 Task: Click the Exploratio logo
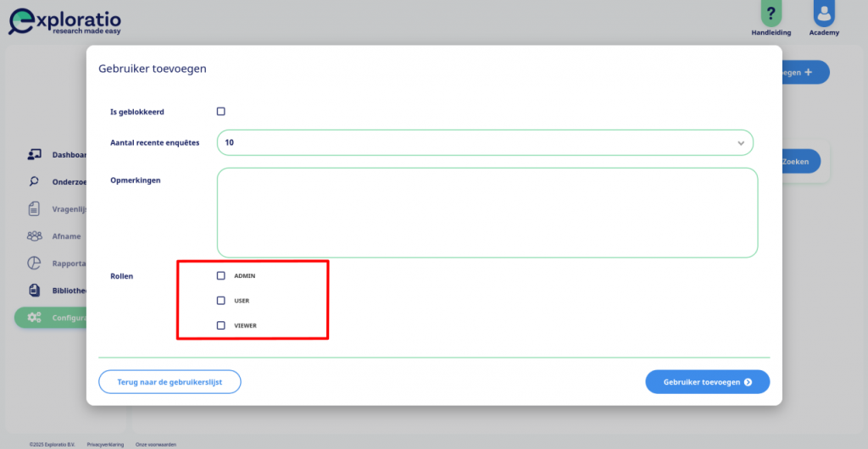click(64, 22)
